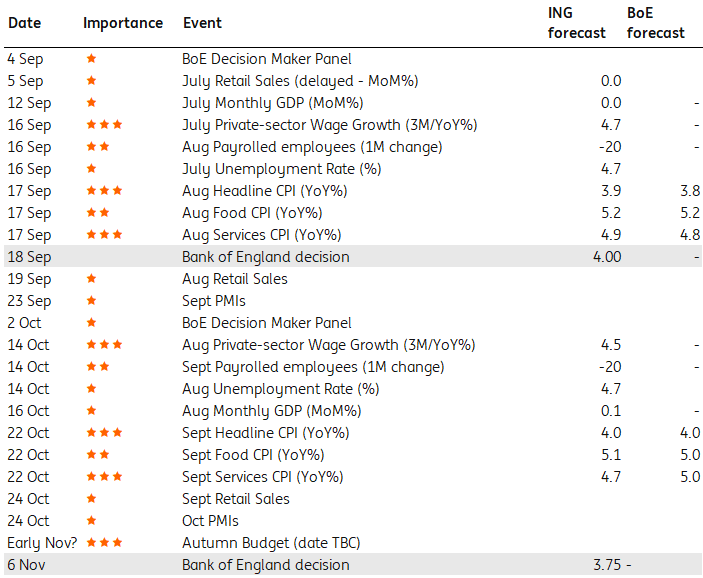Click the three stars beside Aug Headline CPI
703x578 pixels.
click(x=104, y=191)
